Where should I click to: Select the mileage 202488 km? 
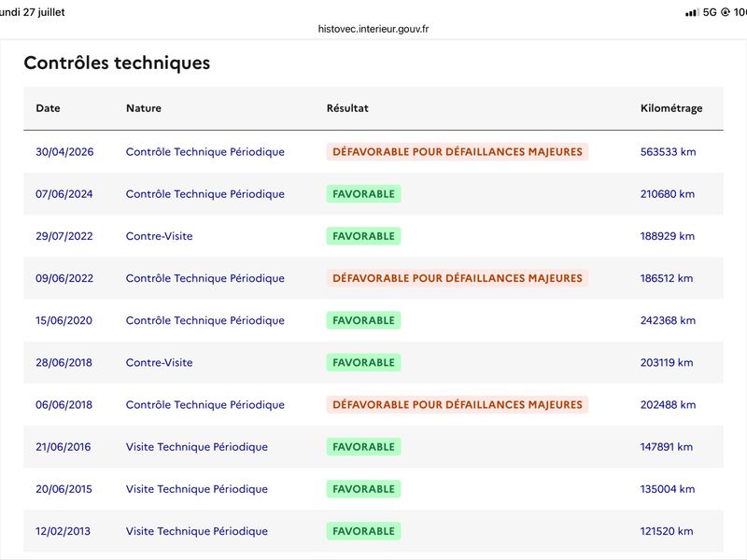[668, 405]
